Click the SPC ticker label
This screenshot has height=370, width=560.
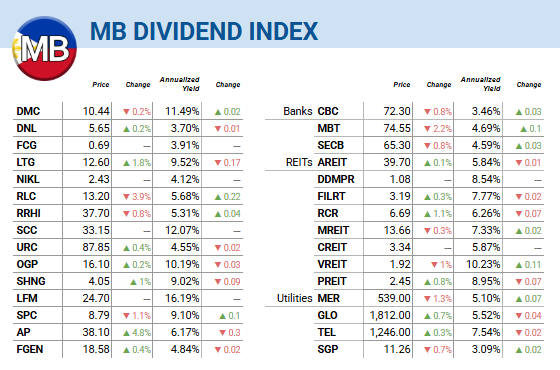(x=27, y=316)
